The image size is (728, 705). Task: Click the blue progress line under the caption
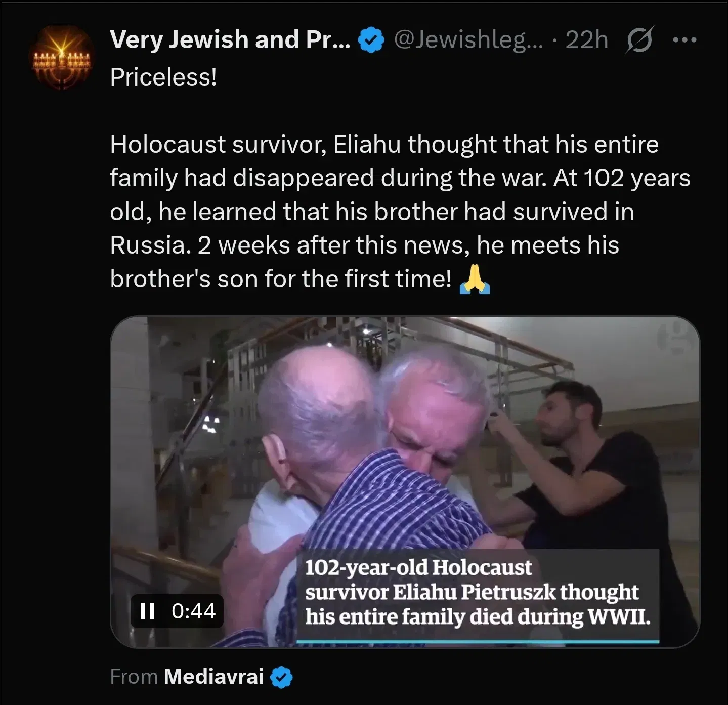[x=478, y=642]
